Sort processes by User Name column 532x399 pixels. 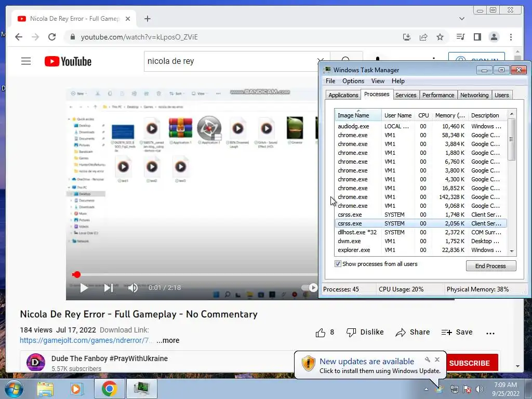point(398,115)
